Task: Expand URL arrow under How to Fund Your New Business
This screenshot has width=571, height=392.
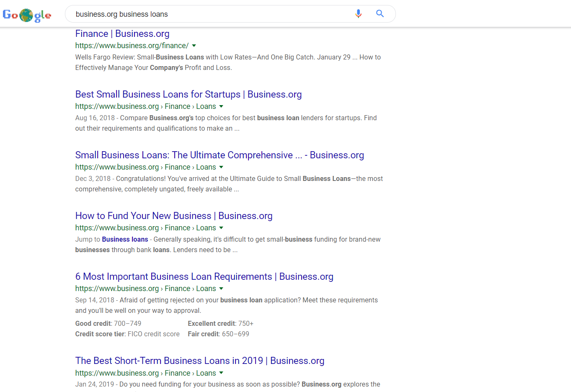Action: (221, 228)
